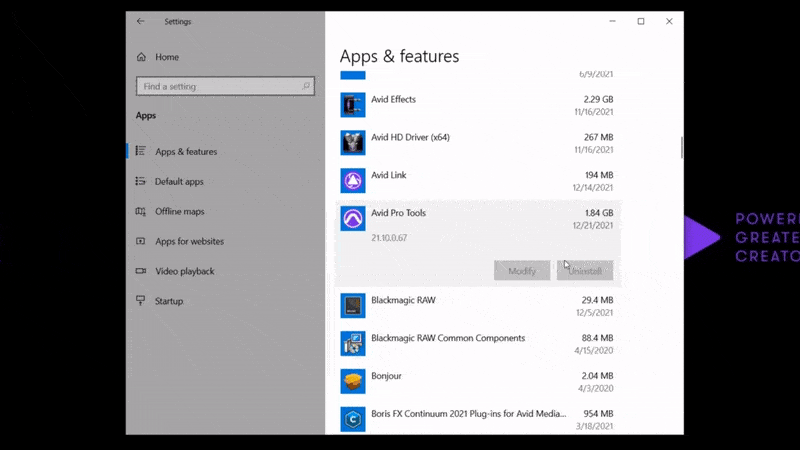The height and width of the screenshot is (450, 800).
Task: Go back with the Settings back arrow
Action: (140, 21)
